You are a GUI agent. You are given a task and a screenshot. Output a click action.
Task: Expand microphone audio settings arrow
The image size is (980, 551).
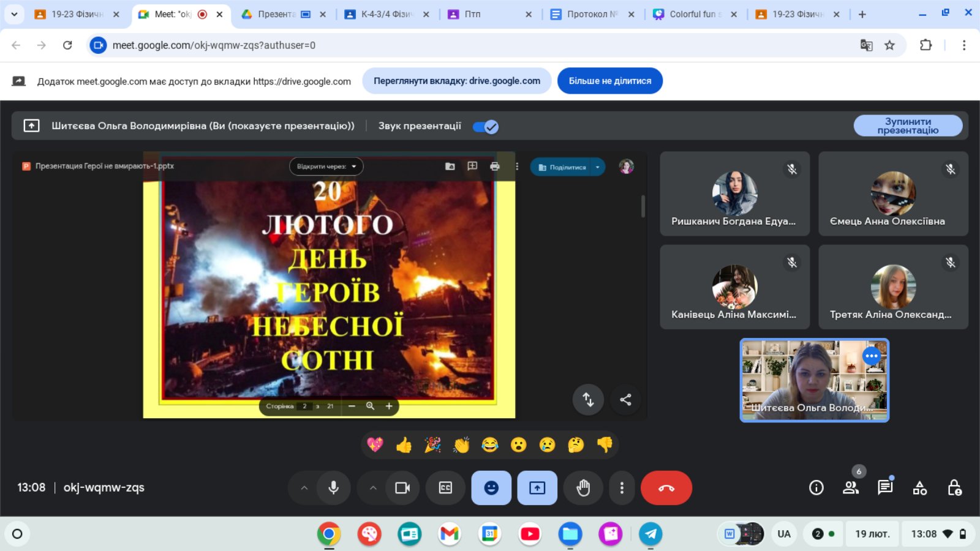pyautogui.click(x=304, y=488)
